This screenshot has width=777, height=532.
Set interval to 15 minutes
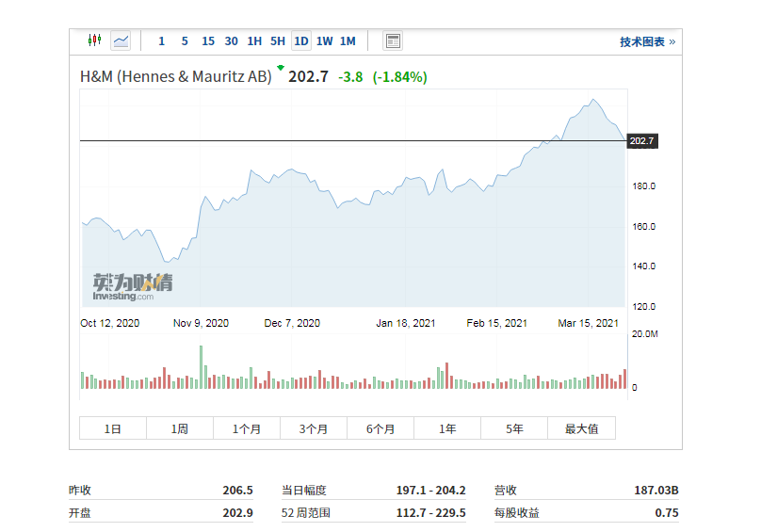(208, 41)
